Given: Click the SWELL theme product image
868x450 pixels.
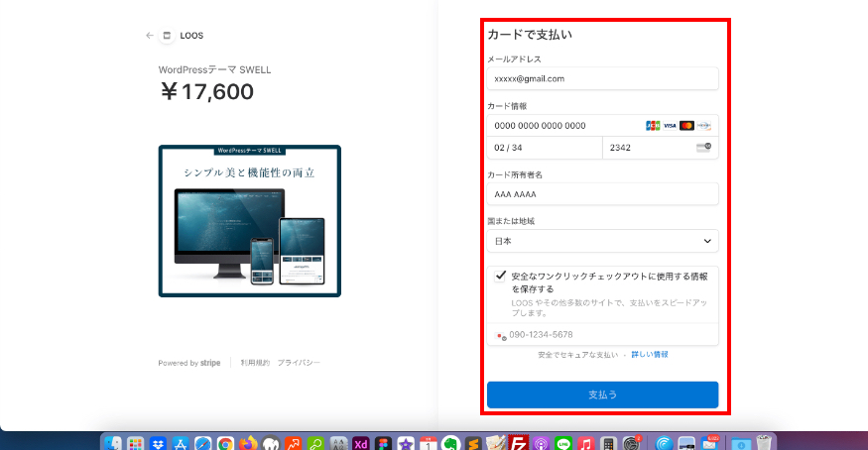Looking at the screenshot, I should 250,221.
